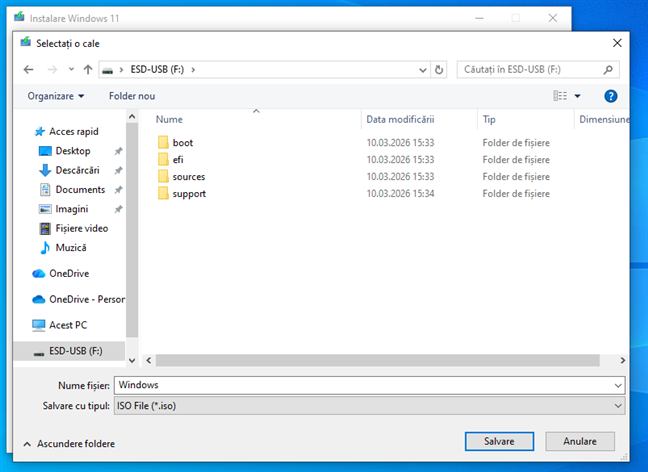Click the Selectați o cale title icon
Viewport: 648px width, 472px height.
coord(26,42)
